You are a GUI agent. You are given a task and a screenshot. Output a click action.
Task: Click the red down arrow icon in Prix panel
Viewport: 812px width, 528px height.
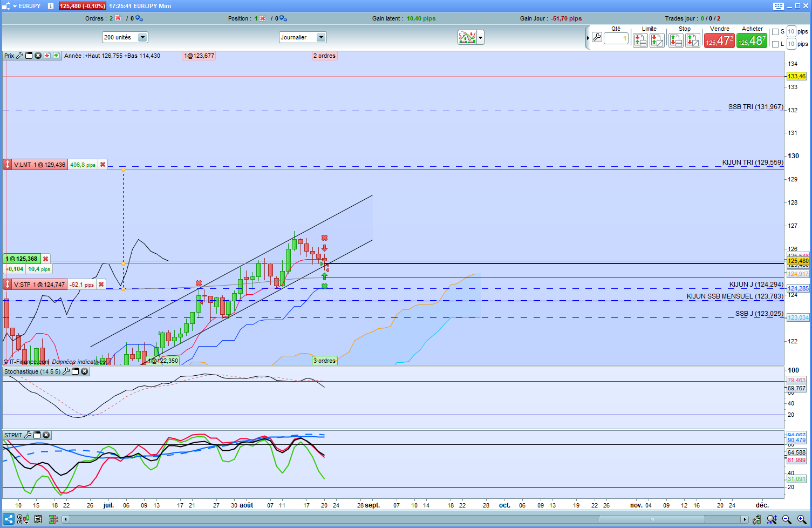click(47, 56)
